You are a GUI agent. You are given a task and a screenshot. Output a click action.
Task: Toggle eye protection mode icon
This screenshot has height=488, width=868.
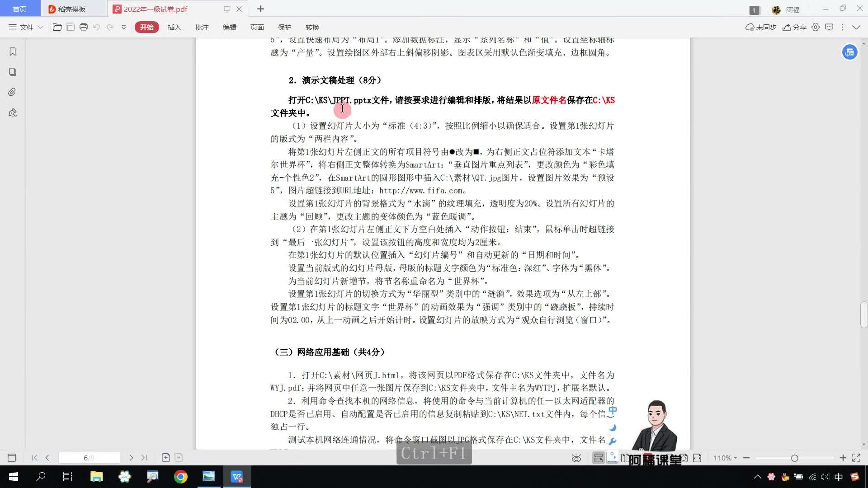coord(576,458)
